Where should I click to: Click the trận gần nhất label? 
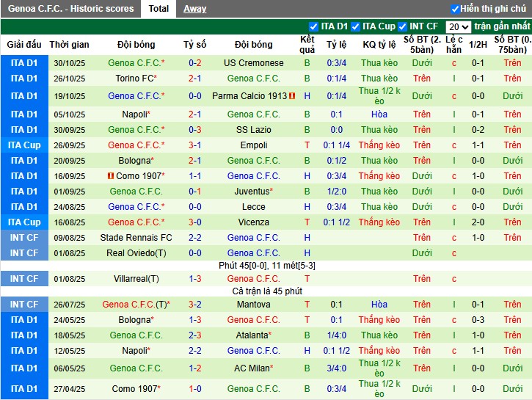click(x=502, y=26)
